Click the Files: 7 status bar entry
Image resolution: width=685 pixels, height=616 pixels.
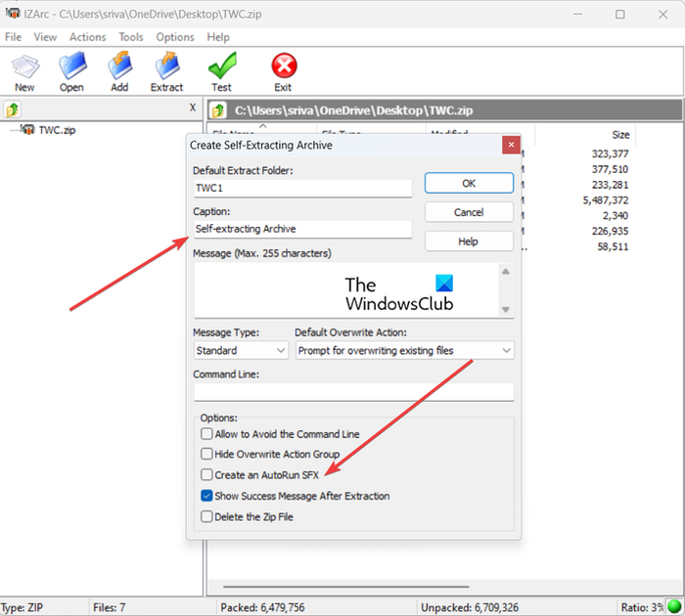pyautogui.click(x=110, y=607)
